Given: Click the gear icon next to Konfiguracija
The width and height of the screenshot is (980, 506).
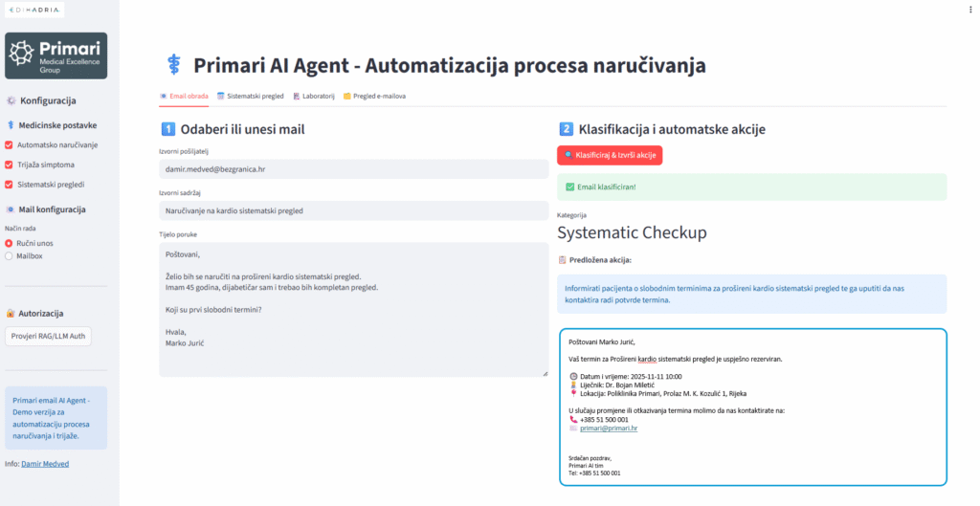Looking at the screenshot, I should click(11, 100).
